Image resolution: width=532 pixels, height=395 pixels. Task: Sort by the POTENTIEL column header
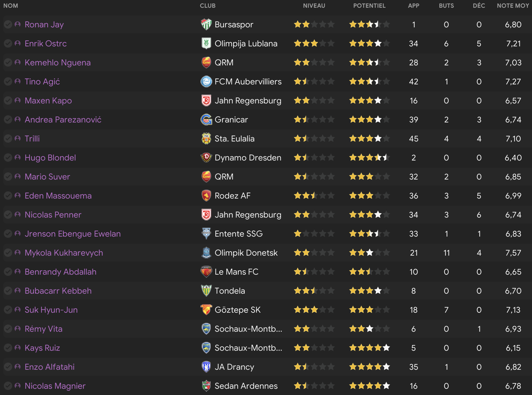click(369, 6)
